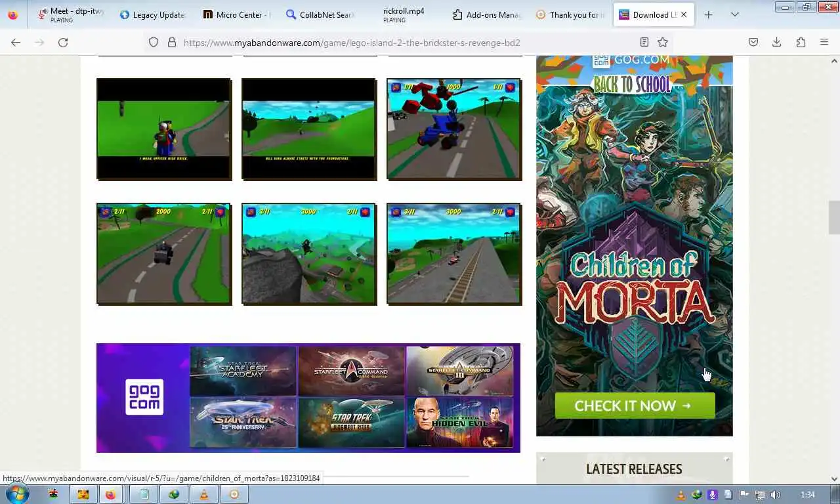Open the screenshot showing 2000 score
Screen dimensions: 840x504
[x=164, y=254]
